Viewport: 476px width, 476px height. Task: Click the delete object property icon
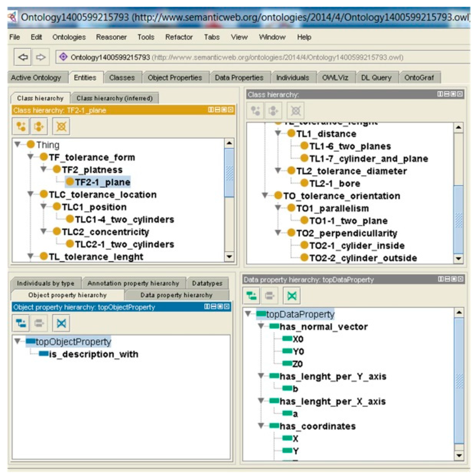[x=61, y=323]
